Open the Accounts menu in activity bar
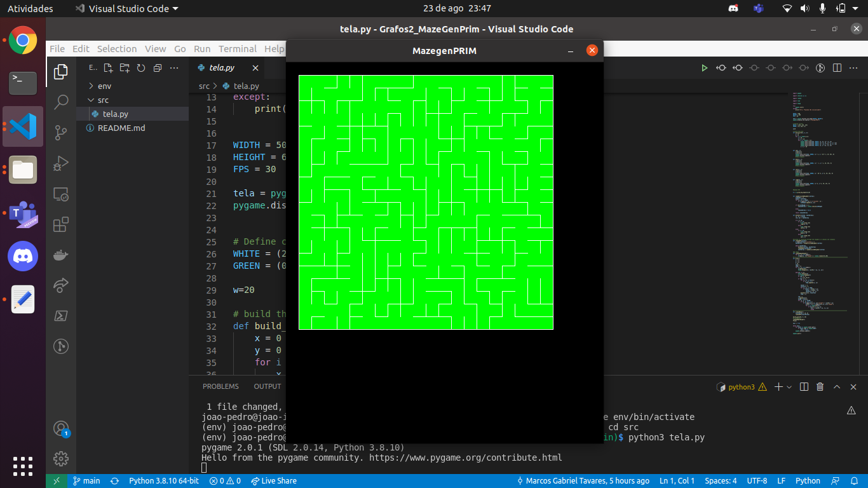Viewport: 868px width, 488px height. (x=61, y=428)
